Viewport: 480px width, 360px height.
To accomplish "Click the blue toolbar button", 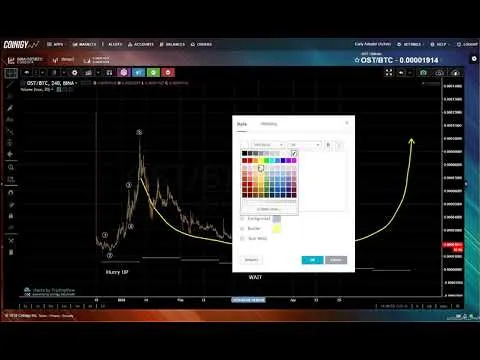I will [138, 73].
